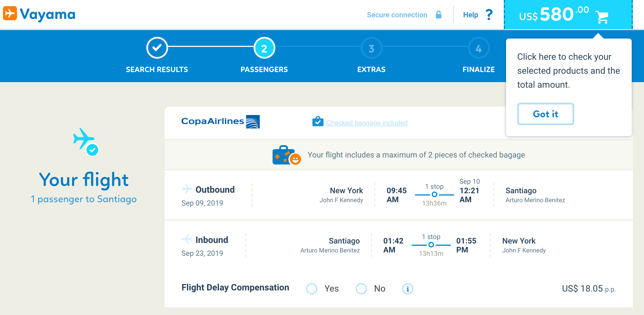Click the checked baggage suitcase icon
The image size is (644, 315).
(x=318, y=122)
